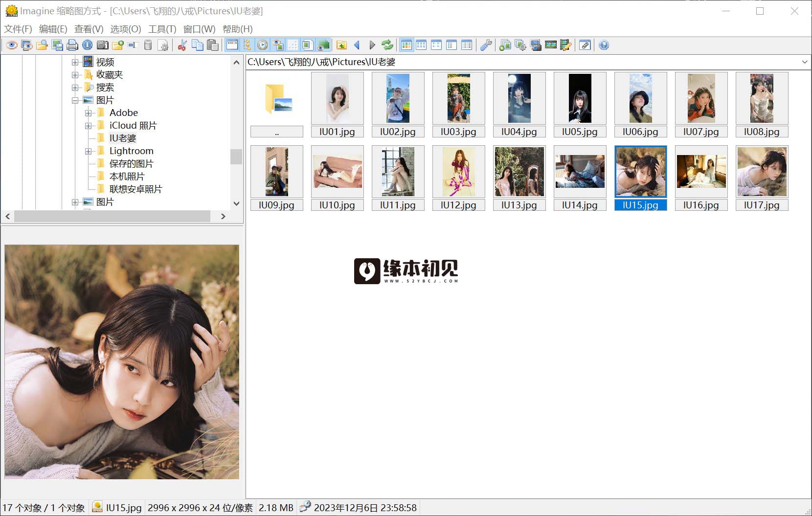
Task: Toggle the toolbar display button
Action: pyautogui.click(x=232, y=45)
